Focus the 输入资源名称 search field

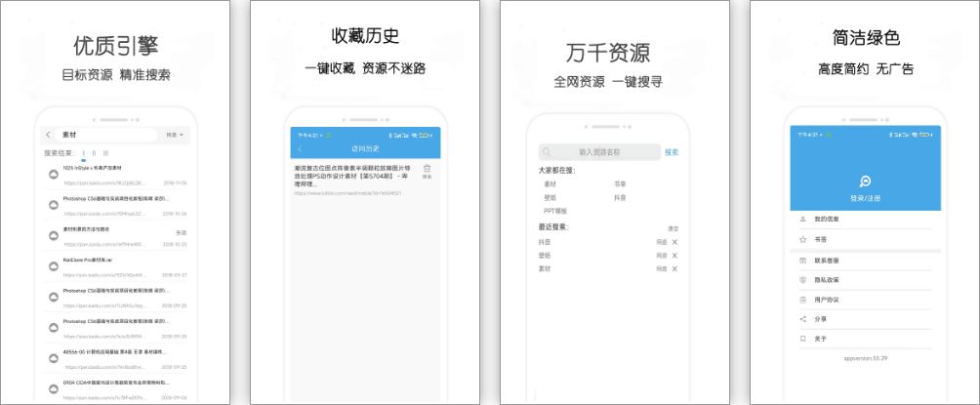pyautogui.click(x=599, y=152)
